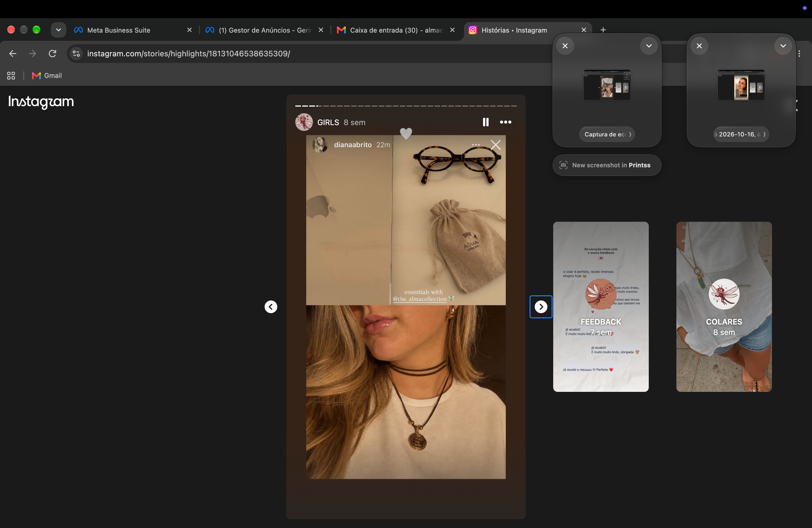Open the three-dot story options menu
Image resolution: width=812 pixels, height=528 pixels.
tap(506, 122)
